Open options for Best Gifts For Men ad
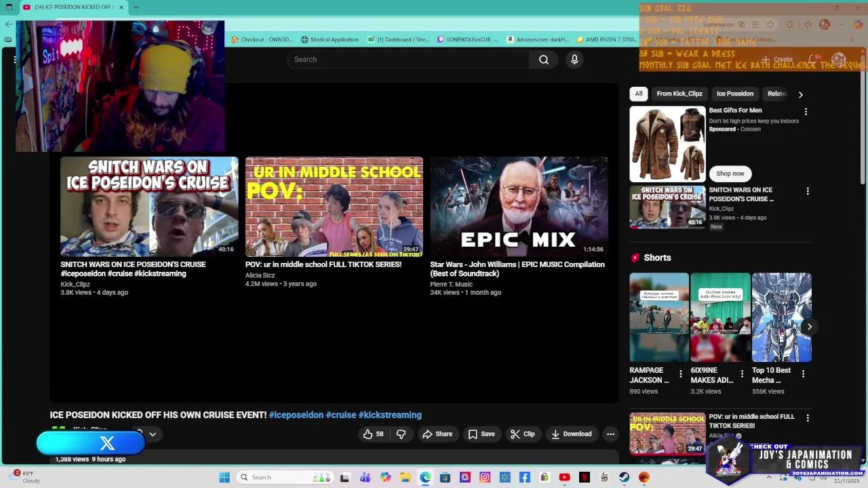 click(x=806, y=111)
